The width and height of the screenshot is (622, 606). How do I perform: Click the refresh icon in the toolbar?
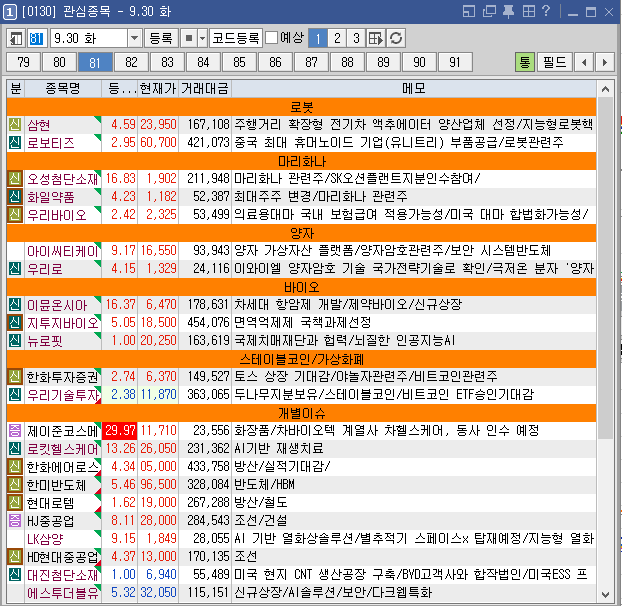pyautogui.click(x=397, y=38)
